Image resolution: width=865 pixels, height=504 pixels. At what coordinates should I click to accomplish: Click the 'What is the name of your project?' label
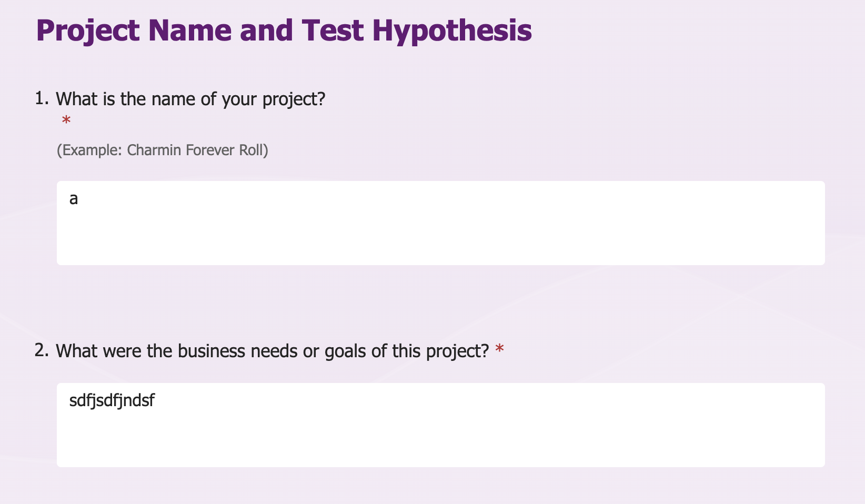[x=190, y=99]
